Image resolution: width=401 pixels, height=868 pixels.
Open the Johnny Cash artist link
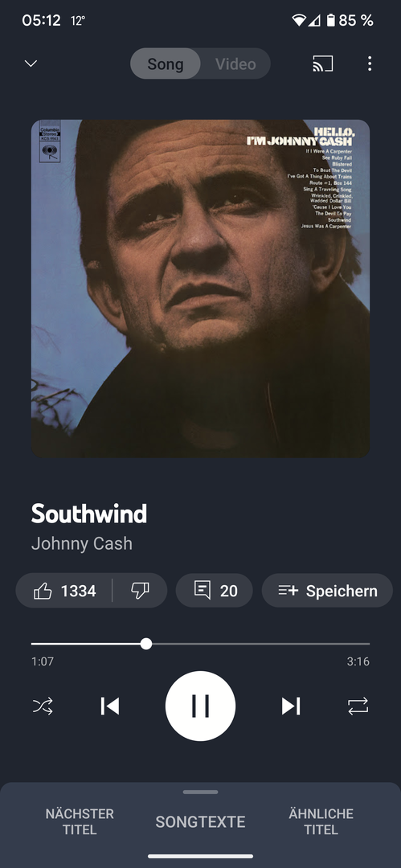pyautogui.click(x=82, y=543)
